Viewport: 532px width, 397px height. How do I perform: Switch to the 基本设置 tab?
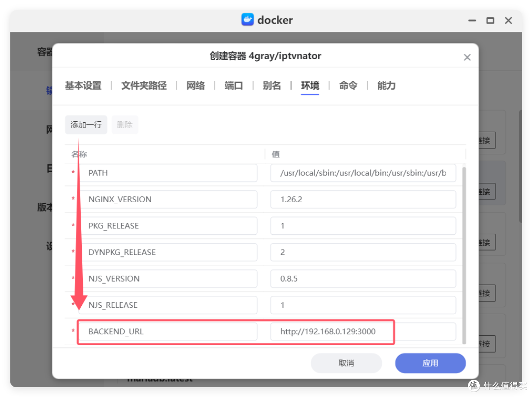coord(83,85)
